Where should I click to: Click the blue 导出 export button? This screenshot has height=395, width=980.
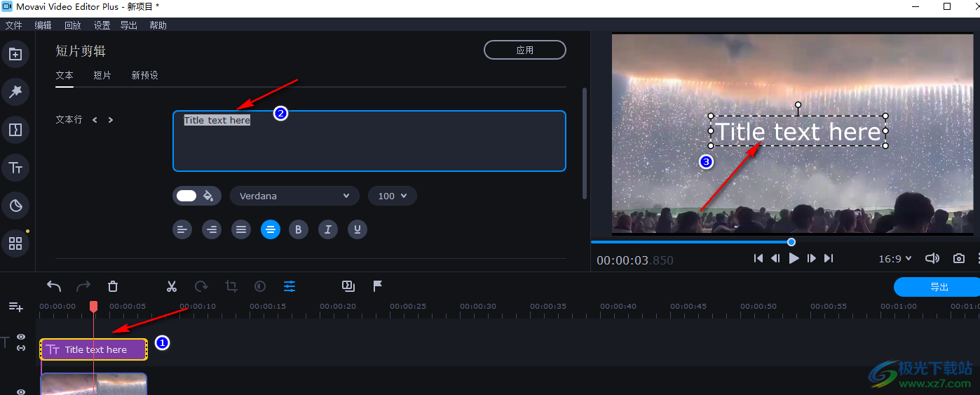937,287
